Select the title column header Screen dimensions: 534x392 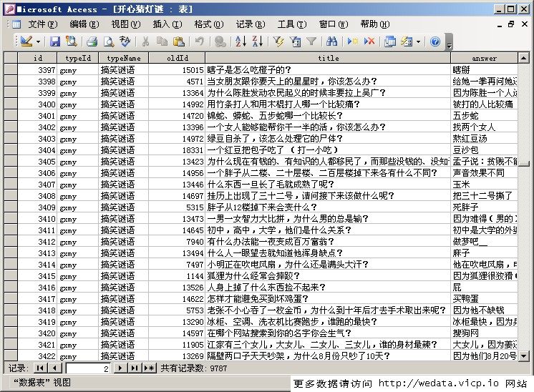(x=329, y=58)
